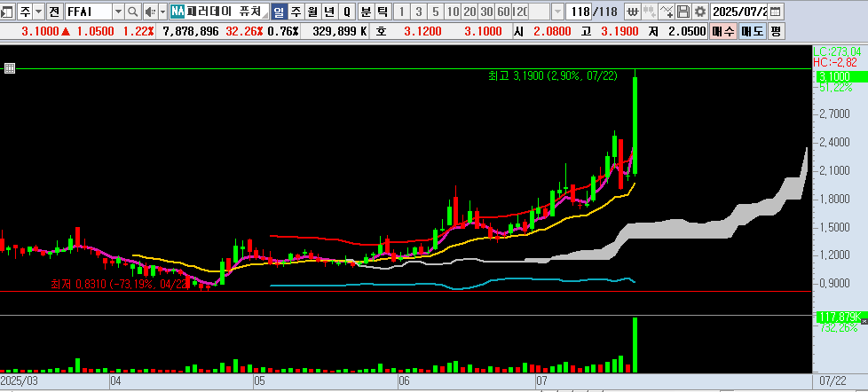Open the calendar date picker icon
The image size is (868, 392).
point(776,11)
